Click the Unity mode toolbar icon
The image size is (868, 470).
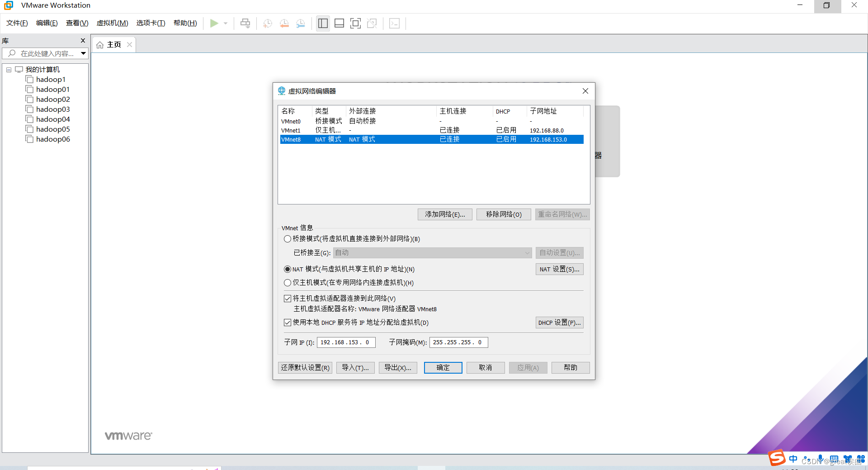(x=372, y=23)
